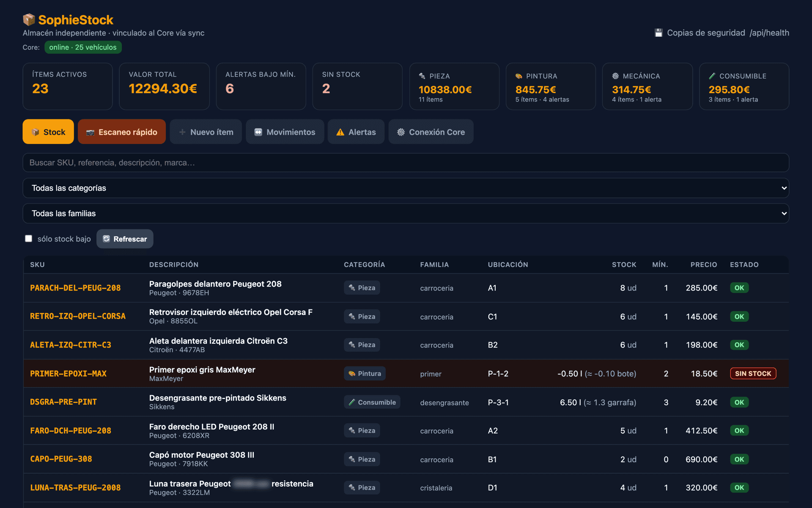Click the SophieStock box logo icon
This screenshot has height=508, width=812.
click(x=29, y=19)
